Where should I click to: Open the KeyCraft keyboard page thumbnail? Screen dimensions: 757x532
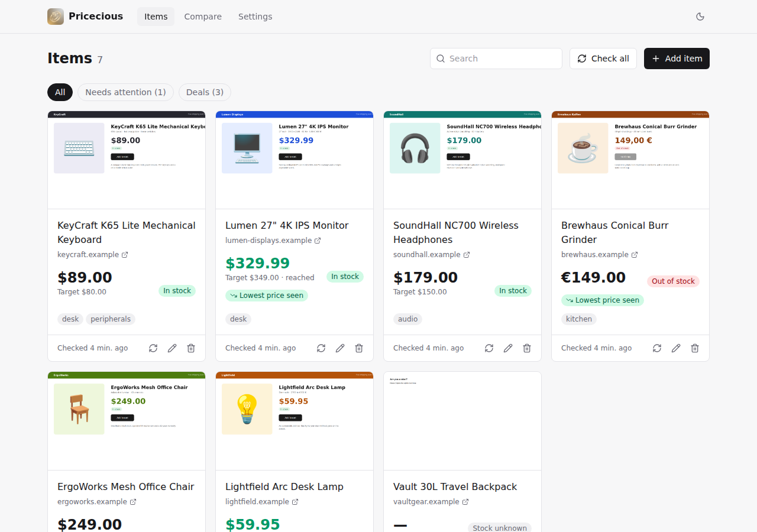pos(127,160)
